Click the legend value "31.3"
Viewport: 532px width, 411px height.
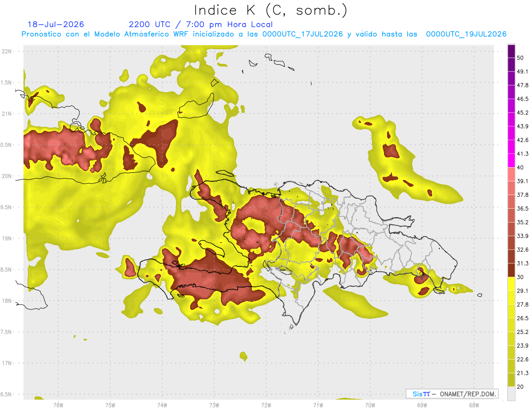coord(523,263)
